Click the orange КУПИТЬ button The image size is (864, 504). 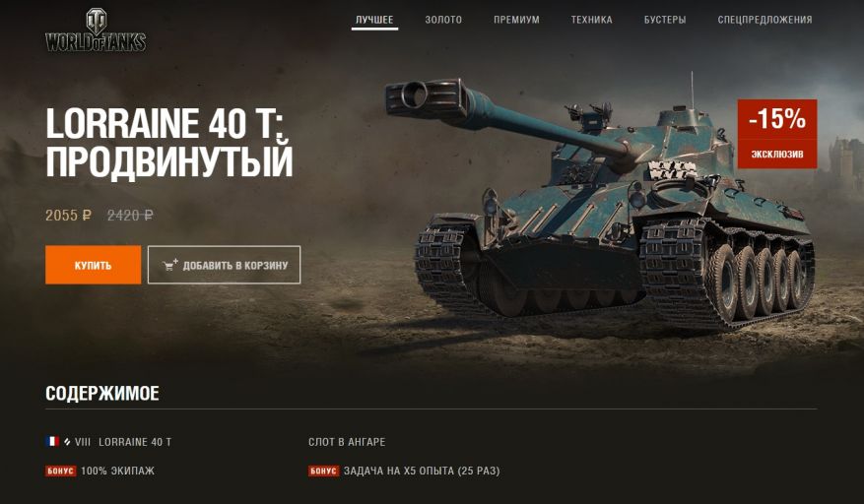coord(94,265)
